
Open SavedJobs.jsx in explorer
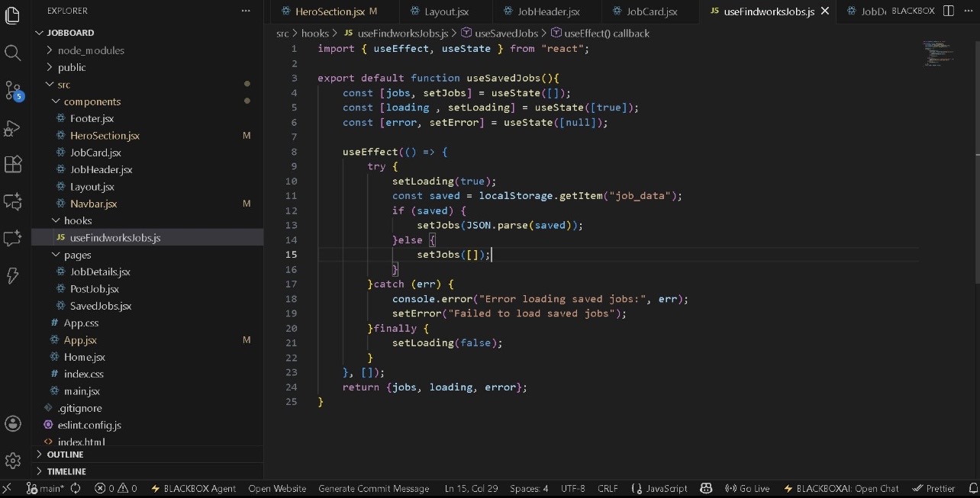(147, 306)
